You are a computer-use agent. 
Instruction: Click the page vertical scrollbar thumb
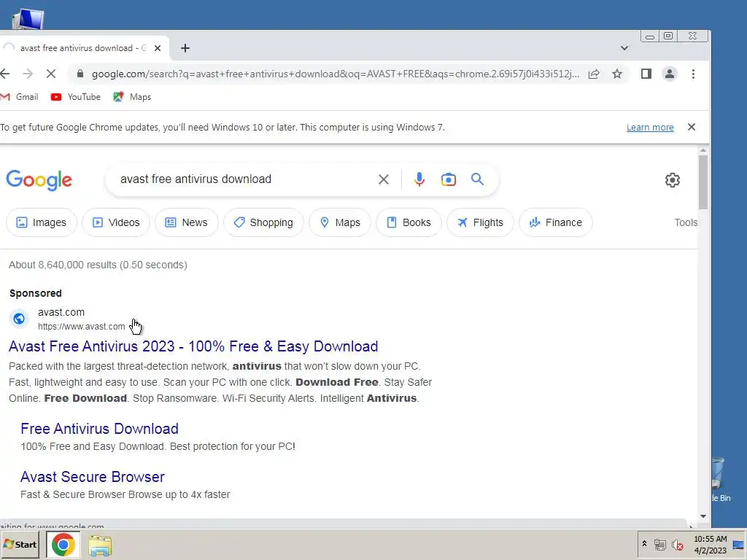tap(703, 182)
